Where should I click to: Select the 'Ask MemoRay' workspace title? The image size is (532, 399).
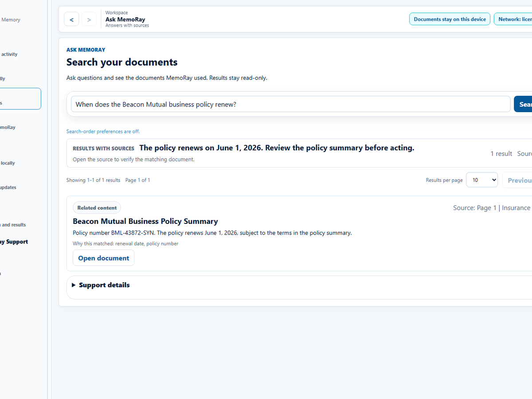click(125, 20)
